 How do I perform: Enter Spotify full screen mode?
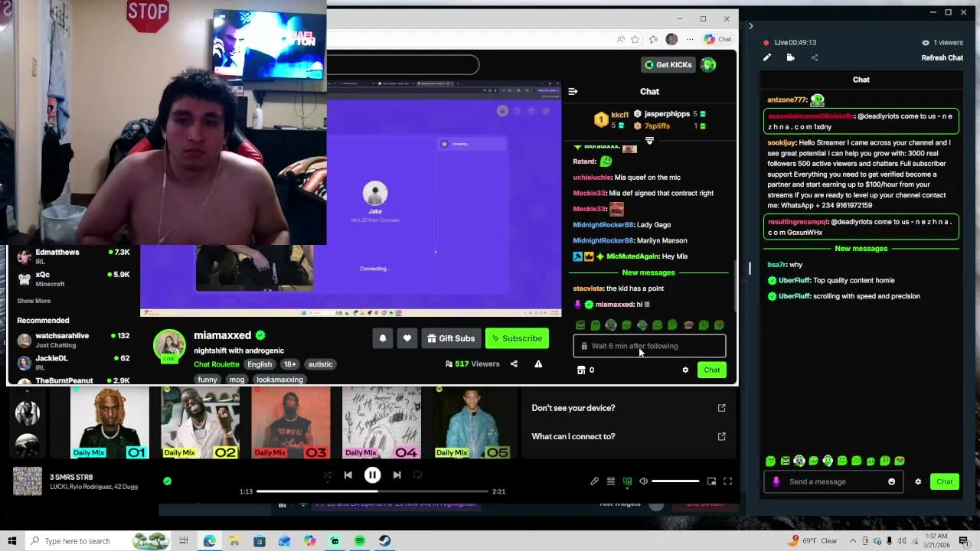coord(727,481)
